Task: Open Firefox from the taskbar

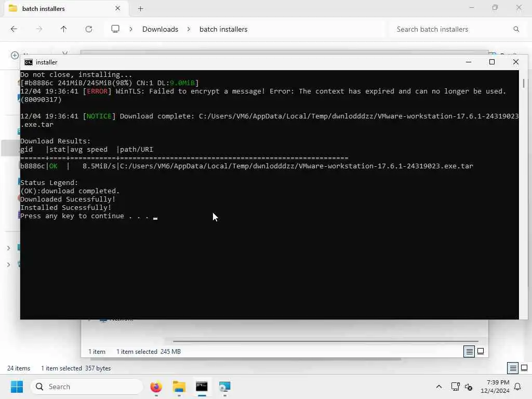Action: [156, 387]
